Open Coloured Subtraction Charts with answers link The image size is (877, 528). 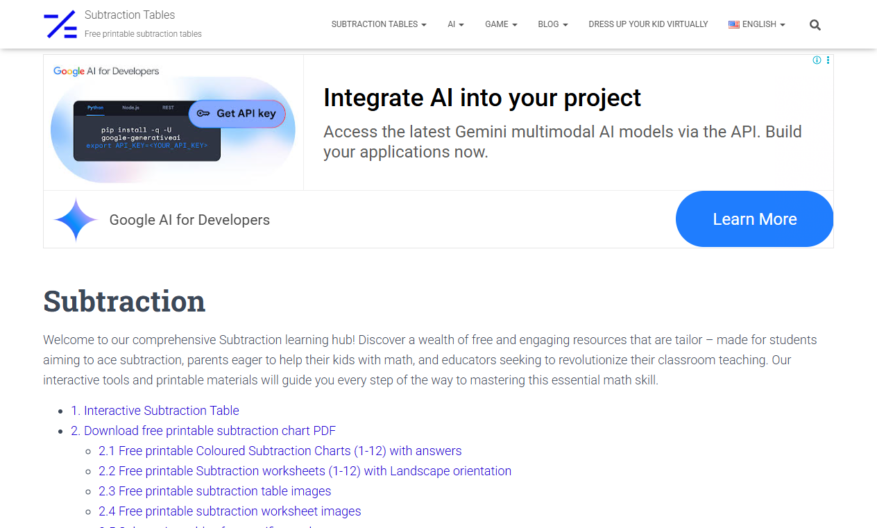pos(280,451)
